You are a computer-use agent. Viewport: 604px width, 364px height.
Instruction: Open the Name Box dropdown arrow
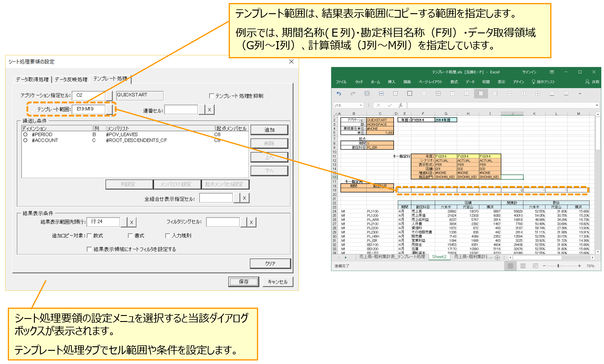point(361,105)
